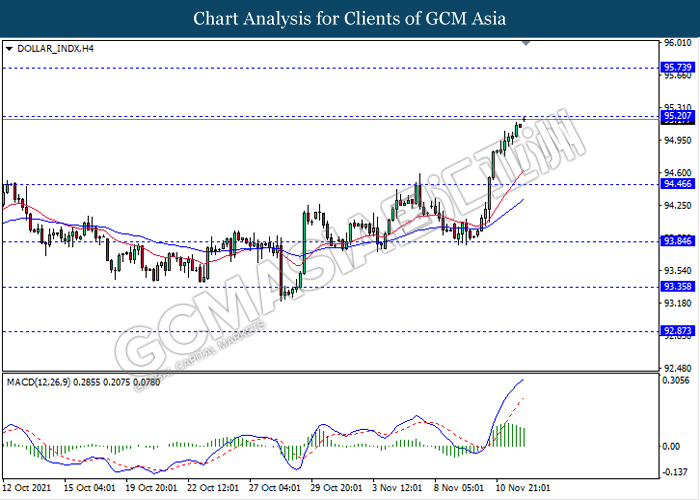
Task: Select the 93.358 price level label
Action: click(x=678, y=287)
